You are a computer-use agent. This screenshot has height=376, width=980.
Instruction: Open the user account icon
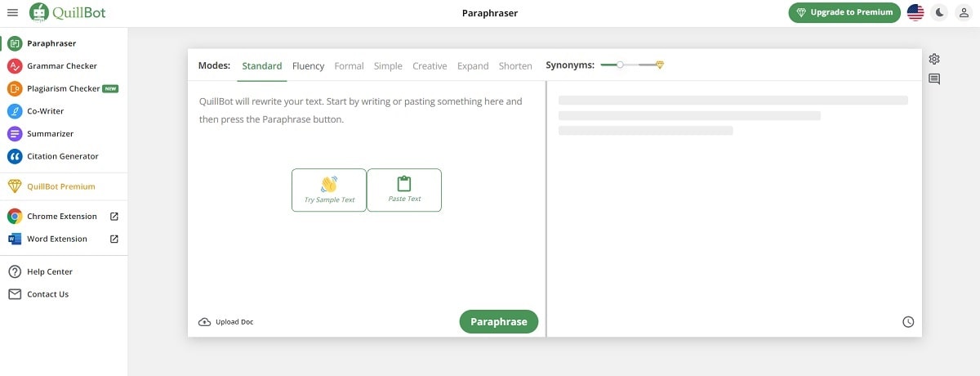[964, 12]
